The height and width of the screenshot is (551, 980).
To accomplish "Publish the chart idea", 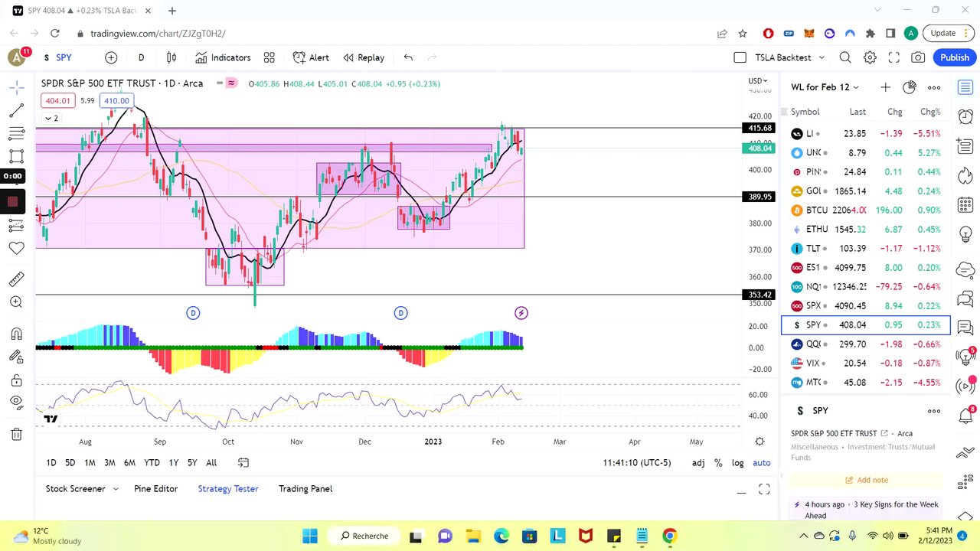I will tap(955, 57).
